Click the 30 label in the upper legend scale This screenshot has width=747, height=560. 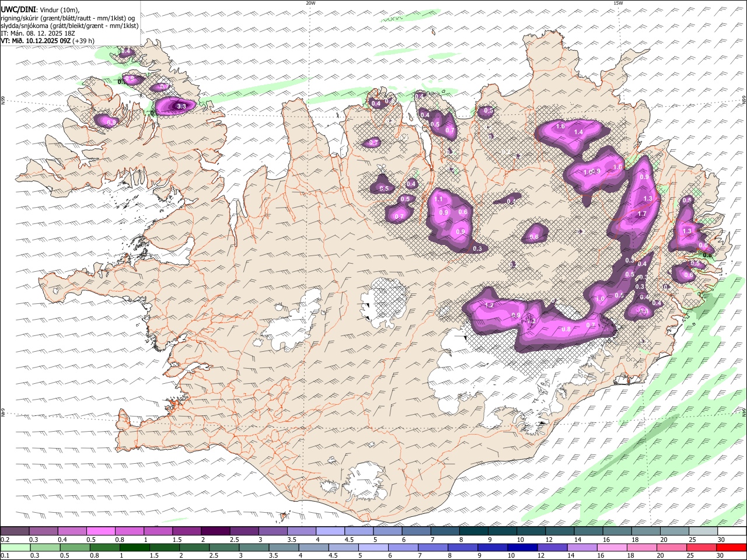[722, 540]
